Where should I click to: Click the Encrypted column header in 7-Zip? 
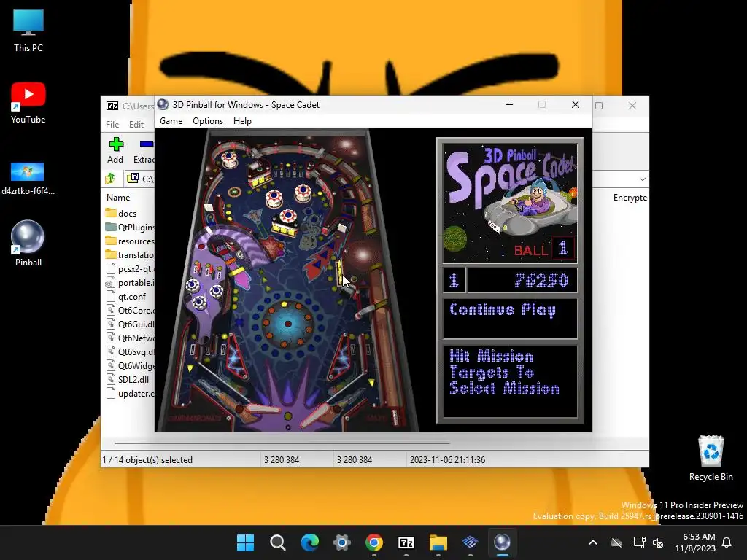click(630, 197)
